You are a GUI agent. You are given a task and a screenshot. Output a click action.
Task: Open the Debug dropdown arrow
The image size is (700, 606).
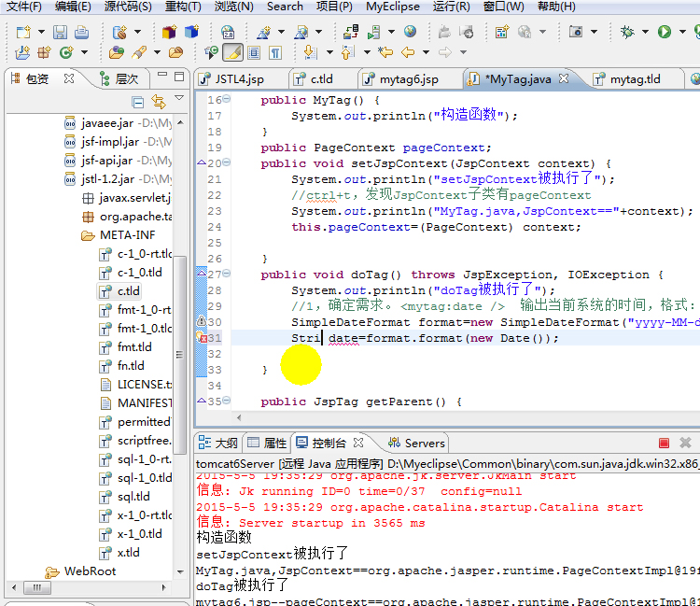click(x=645, y=32)
